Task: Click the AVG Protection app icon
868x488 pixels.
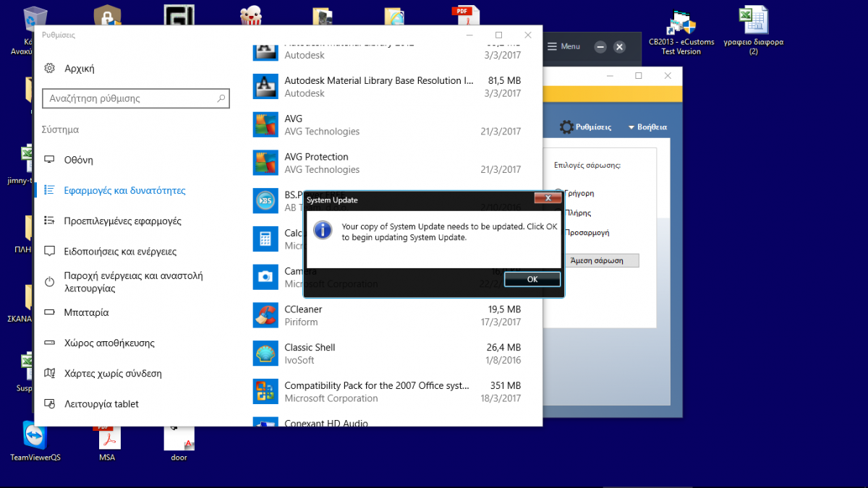Action: (265, 163)
